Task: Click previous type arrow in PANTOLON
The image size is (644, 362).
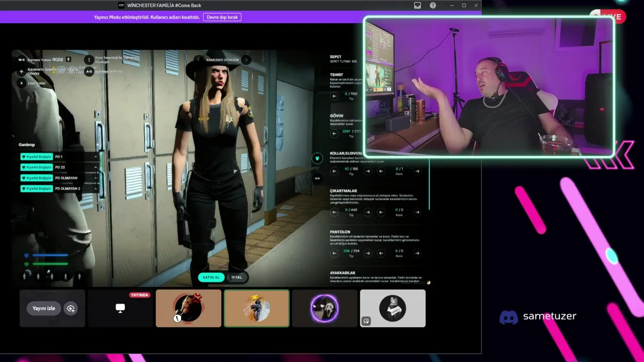Action: pyautogui.click(x=335, y=253)
